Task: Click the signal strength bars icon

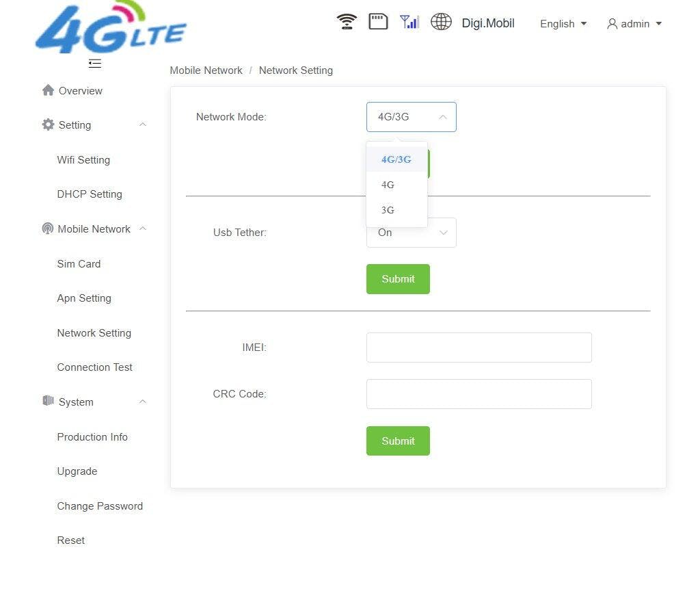Action: coord(409,22)
